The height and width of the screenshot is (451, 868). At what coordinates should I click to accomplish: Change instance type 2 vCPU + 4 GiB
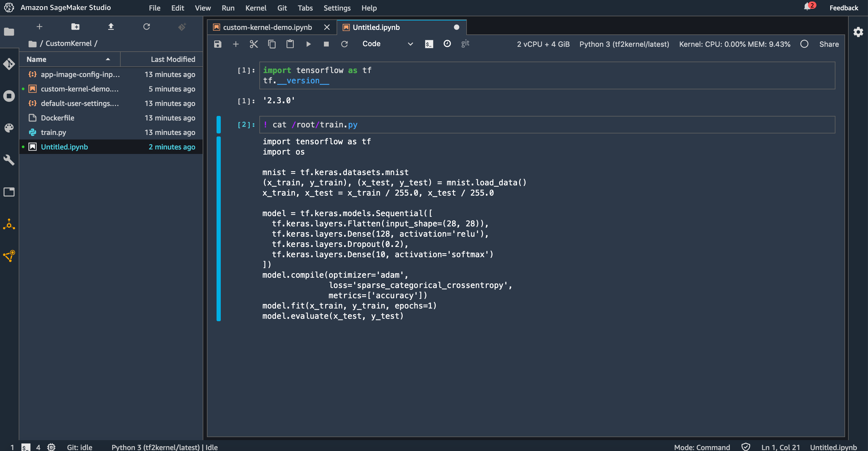(x=543, y=44)
